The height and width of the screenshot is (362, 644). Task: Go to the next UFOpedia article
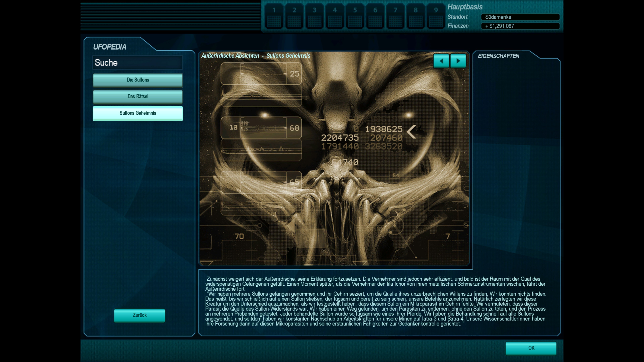click(458, 61)
